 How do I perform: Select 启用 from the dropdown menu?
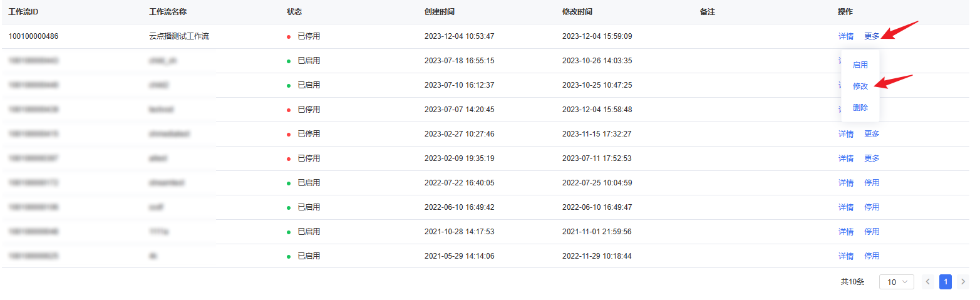[860, 65]
